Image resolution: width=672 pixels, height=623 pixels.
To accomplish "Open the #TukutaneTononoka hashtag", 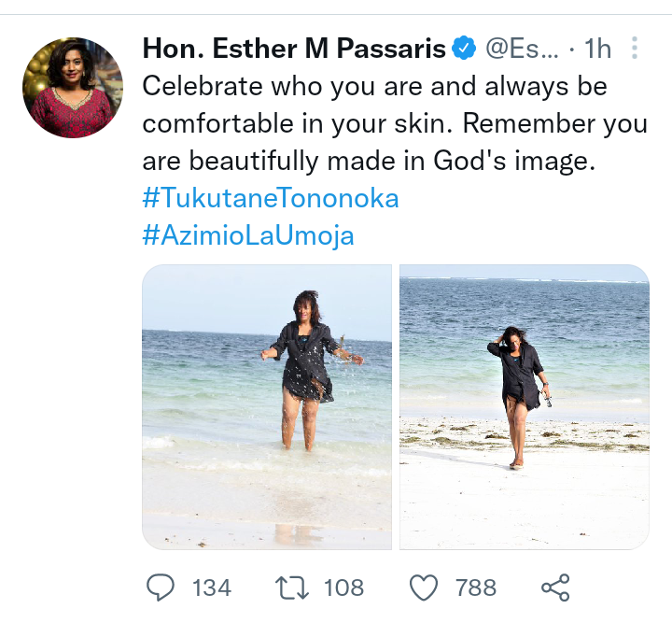I will 271,198.
